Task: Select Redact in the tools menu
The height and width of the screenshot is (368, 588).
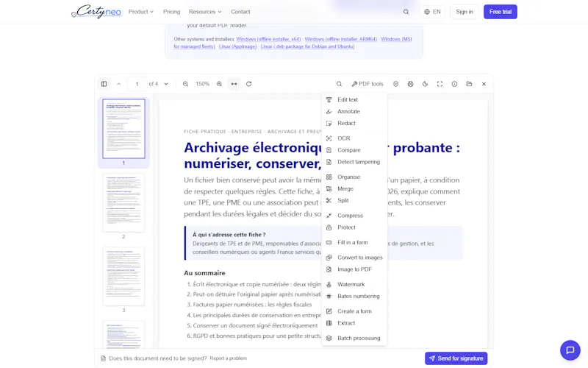Action: (x=354, y=123)
